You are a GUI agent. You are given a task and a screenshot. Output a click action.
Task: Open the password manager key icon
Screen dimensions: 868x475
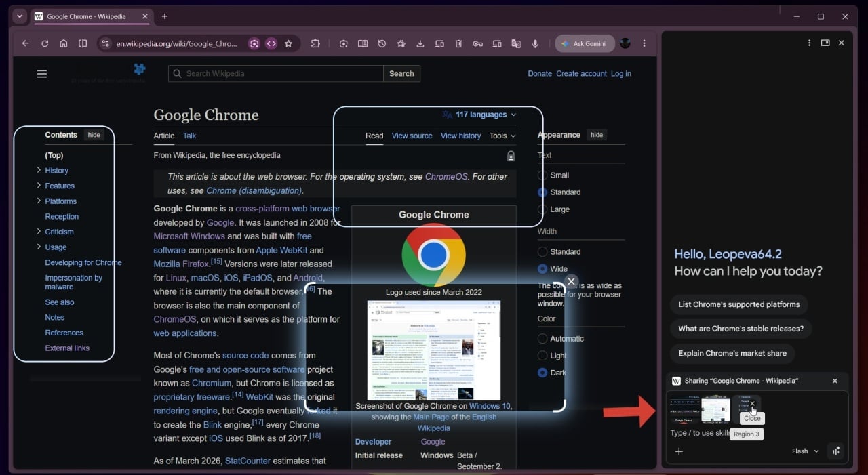(x=477, y=43)
